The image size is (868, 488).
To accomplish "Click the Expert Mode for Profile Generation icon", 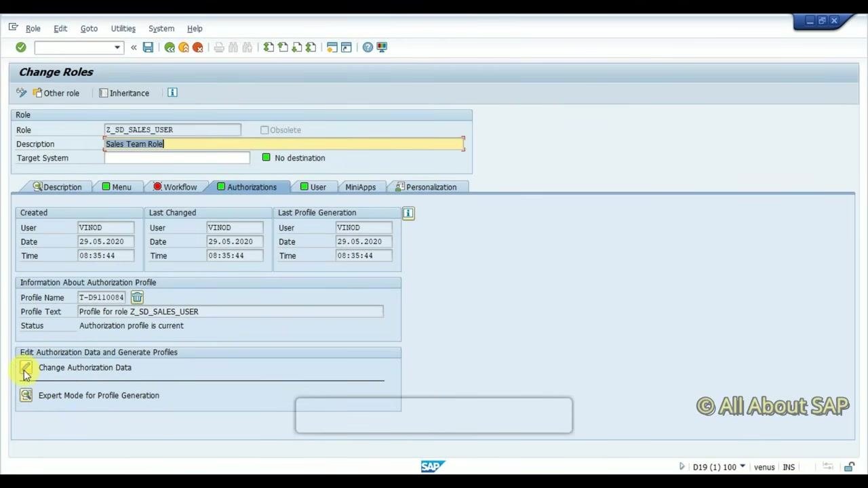I will point(26,395).
